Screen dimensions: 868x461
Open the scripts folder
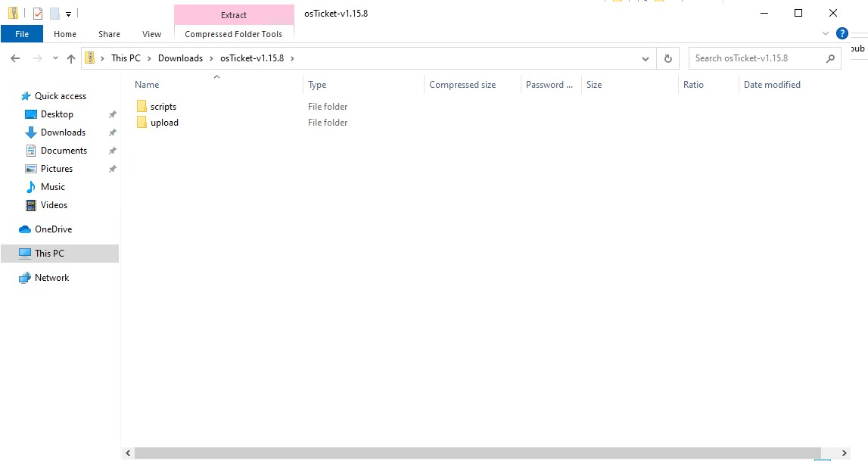point(164,106)
